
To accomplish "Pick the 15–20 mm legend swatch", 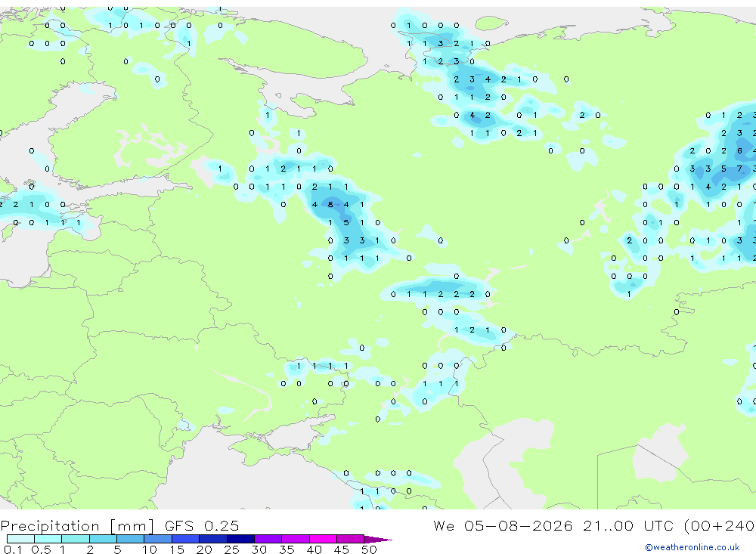I will pos(186,539).
